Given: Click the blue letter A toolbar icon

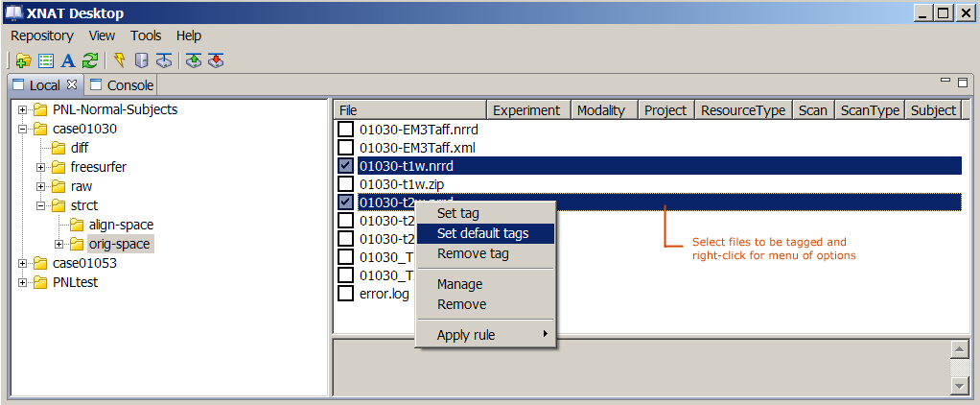Looking at the screenshot, I should (68, 60).
